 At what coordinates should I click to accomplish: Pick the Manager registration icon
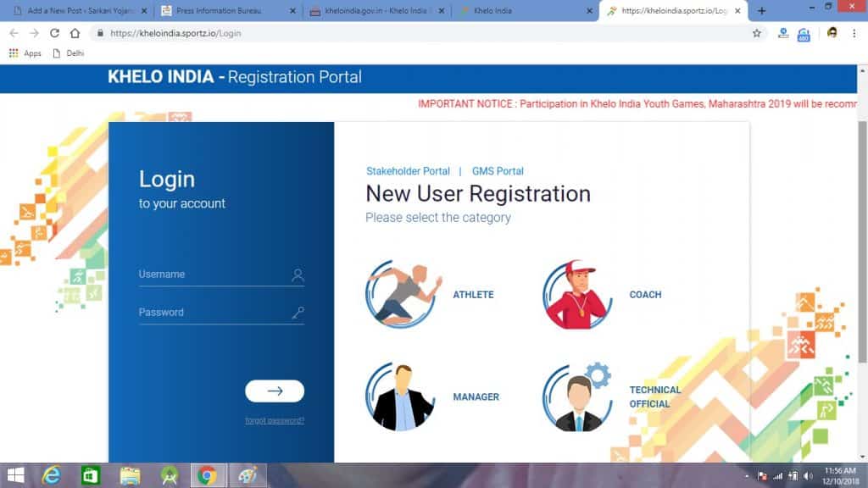click(400, 396)
